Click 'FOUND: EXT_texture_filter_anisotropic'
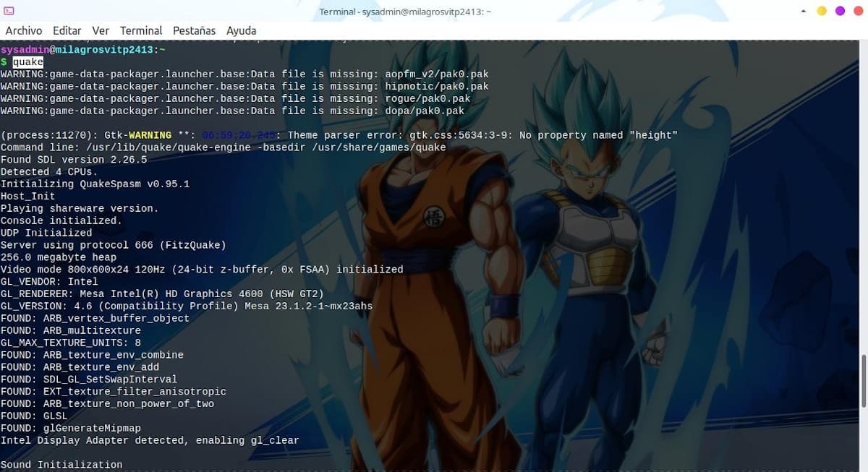This screenshot has height=472, width=868. (x=114, y=392)
